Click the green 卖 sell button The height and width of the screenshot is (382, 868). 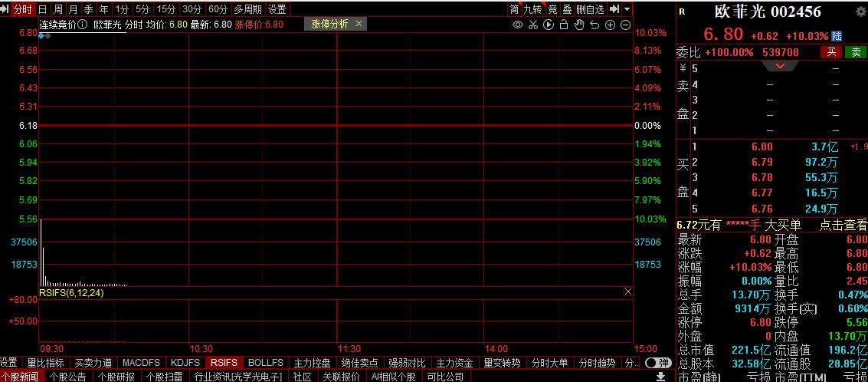pyautogui.click(x=855, y=52)
